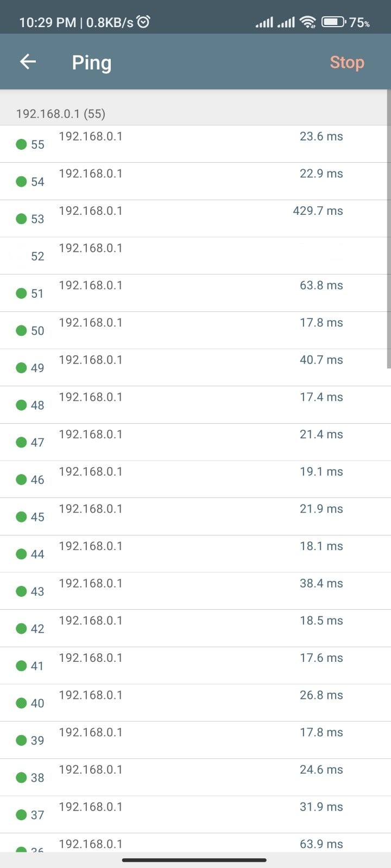Tap the battery indicator icon
Screen dimensions: 391x868
(333, 22)
